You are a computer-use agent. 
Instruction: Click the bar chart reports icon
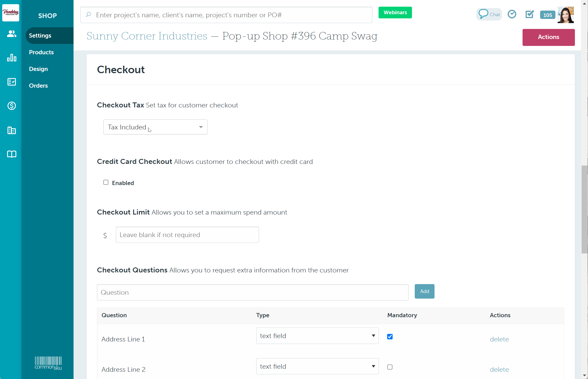11,58
